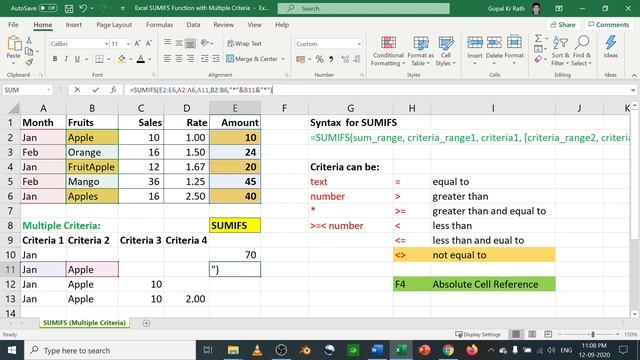Cancel the formula entry with X
640x360 pixels.
[x=77, y=90]
